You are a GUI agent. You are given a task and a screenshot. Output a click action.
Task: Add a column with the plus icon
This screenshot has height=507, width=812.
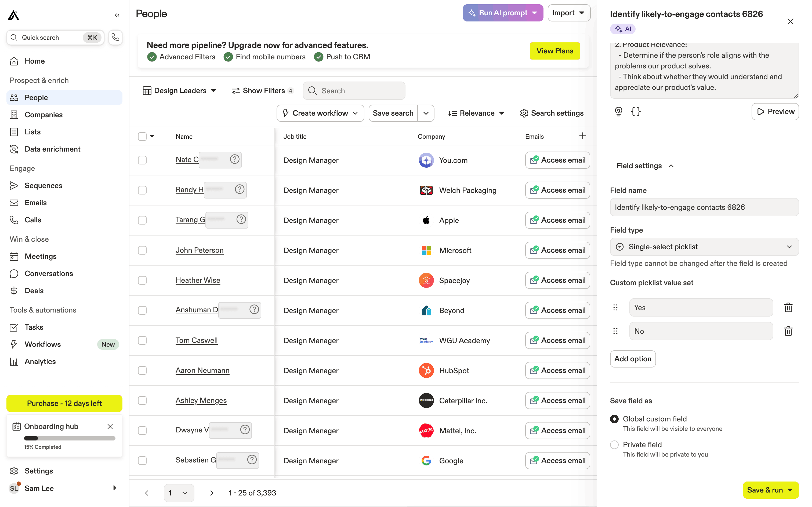pos(582,136)
